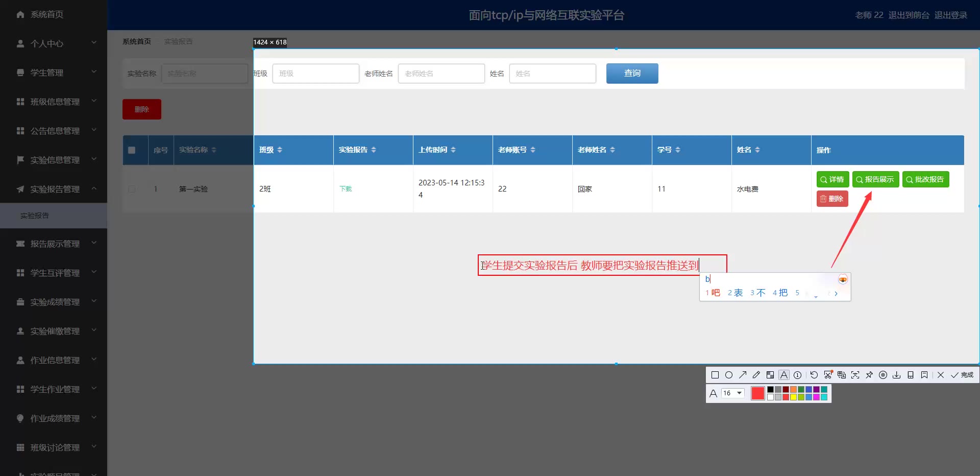
Task: Choose the mosaic blur tool
Action: pos(770,375)
